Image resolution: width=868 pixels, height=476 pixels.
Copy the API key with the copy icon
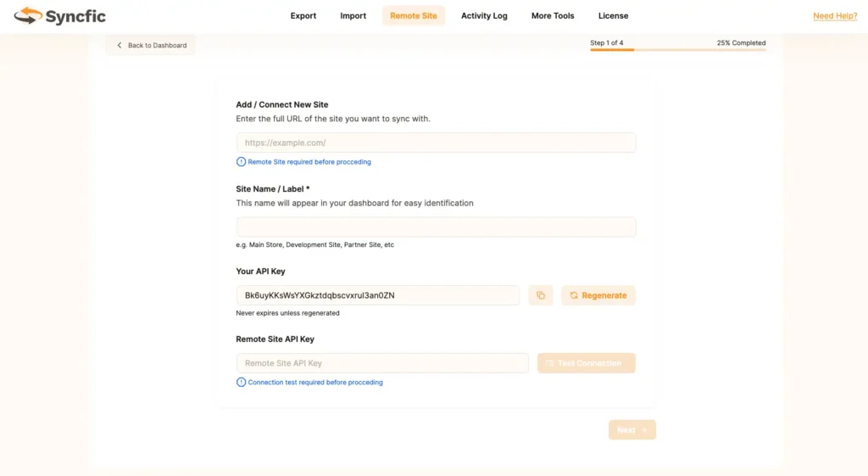(540, 295)
